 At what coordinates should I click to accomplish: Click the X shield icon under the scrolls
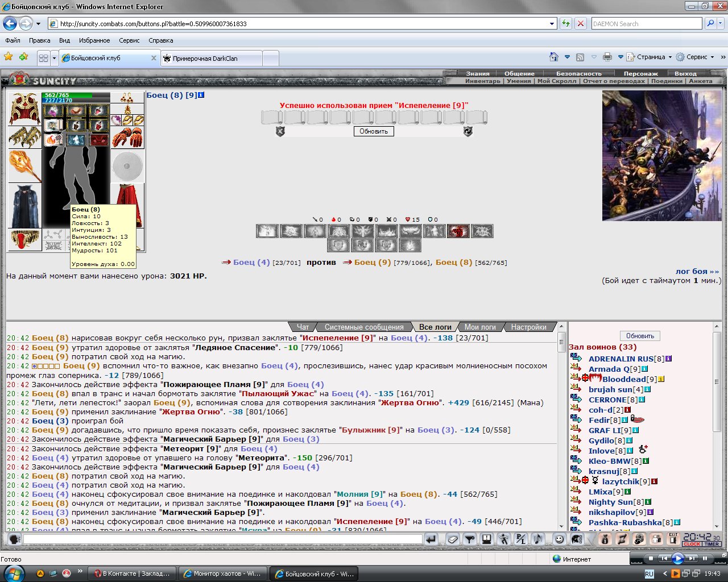[280, 131]
